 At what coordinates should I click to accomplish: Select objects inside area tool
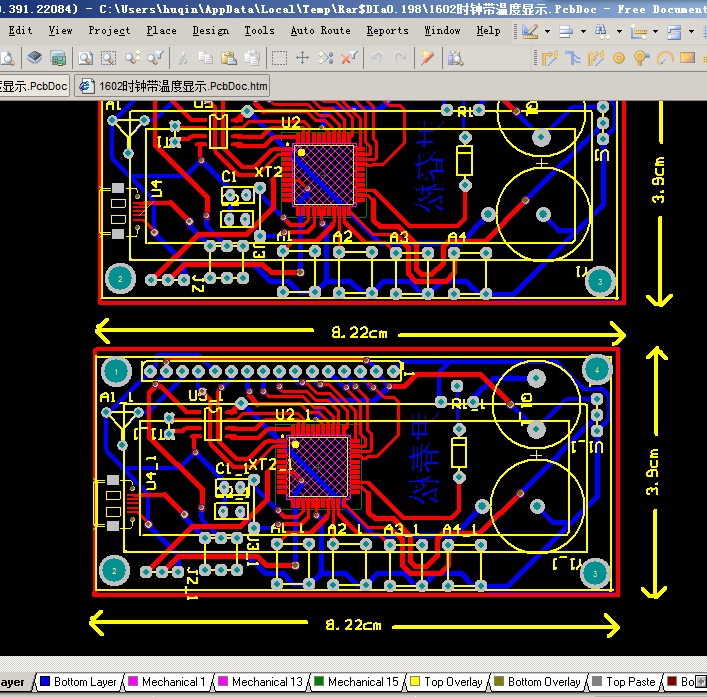[280, 58]
